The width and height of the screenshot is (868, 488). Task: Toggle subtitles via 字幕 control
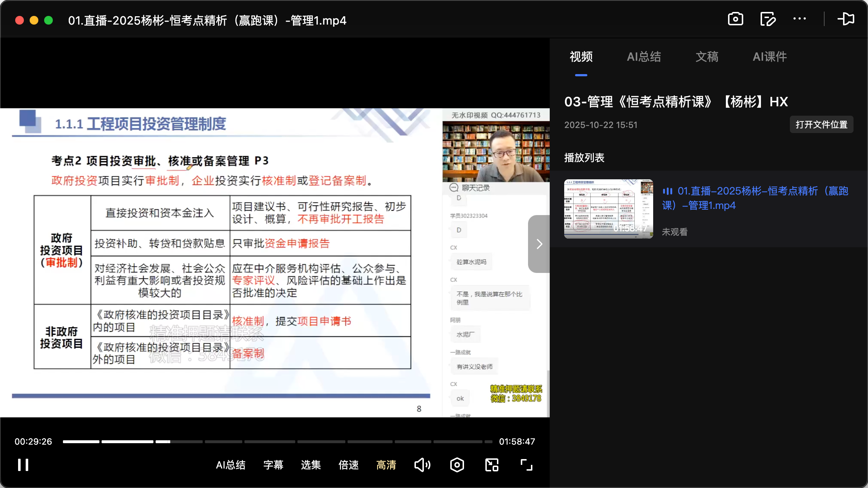pyautogui.click(x=273, y=465)
